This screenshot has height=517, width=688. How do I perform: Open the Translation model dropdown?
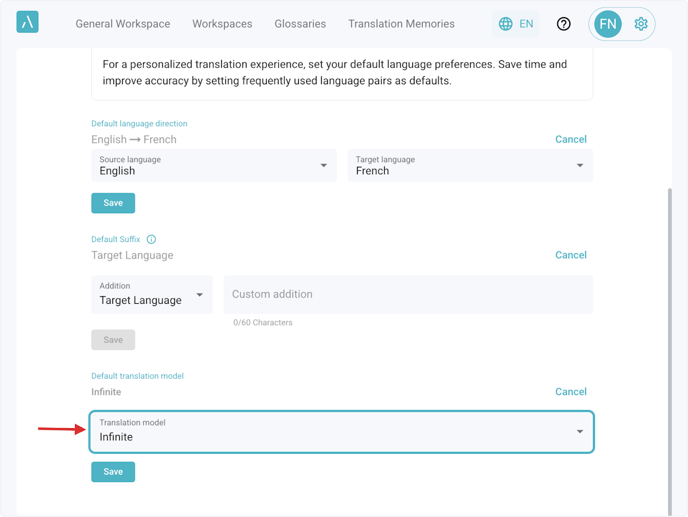tap(342, 432)
